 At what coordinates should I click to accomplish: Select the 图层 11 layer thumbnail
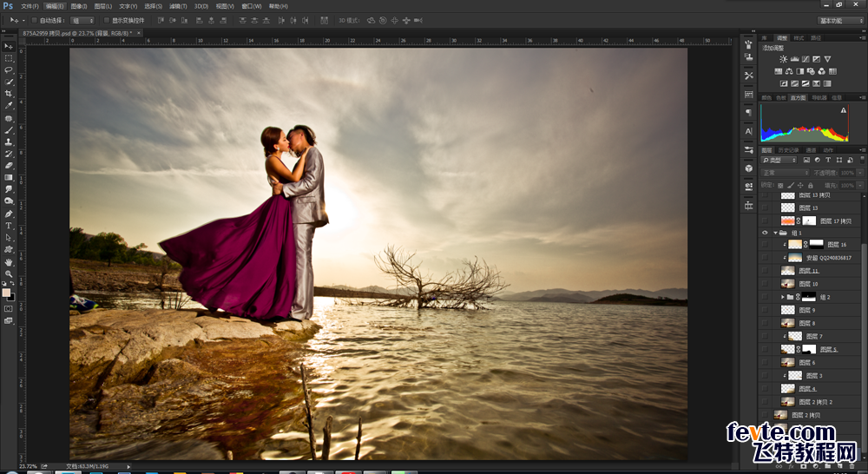click(788, 271)
